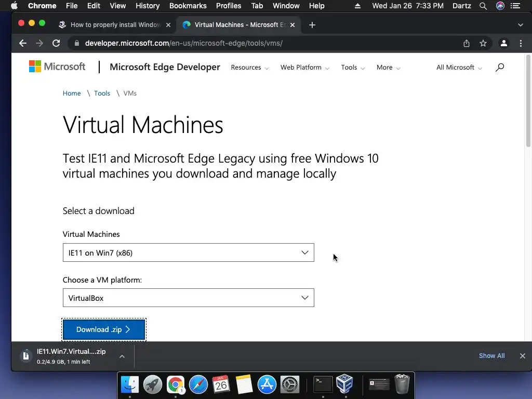The width and height of the screenshot is (532, 399).
Task: Open the Chrome profile avatar menu
Action: click(504, 43)
